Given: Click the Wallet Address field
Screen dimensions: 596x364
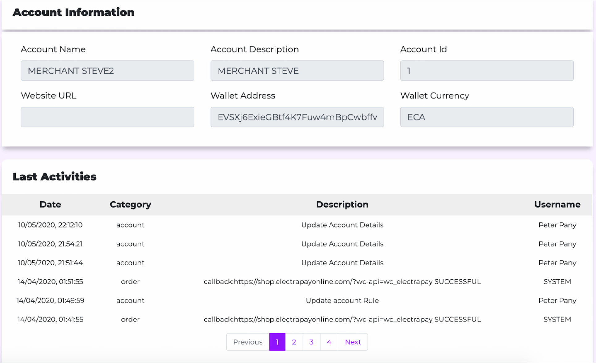Looking at the screenshot, I should coord(297,117).
